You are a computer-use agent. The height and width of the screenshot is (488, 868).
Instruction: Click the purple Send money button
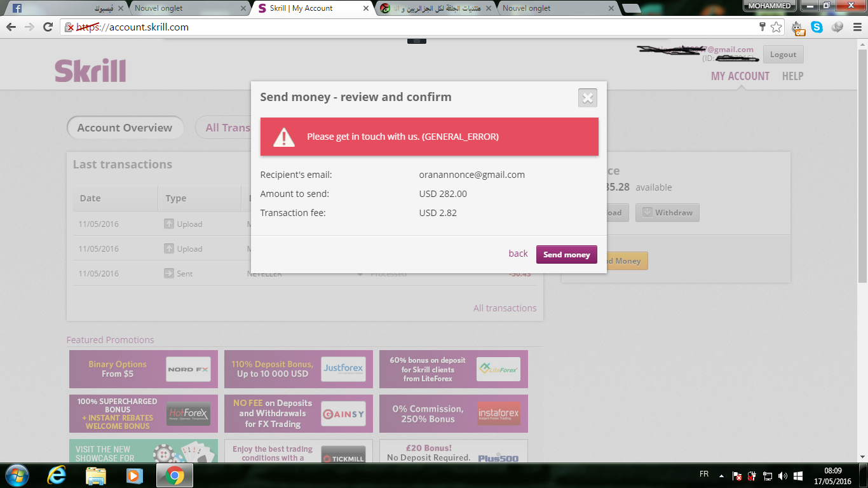pos(567,254)
